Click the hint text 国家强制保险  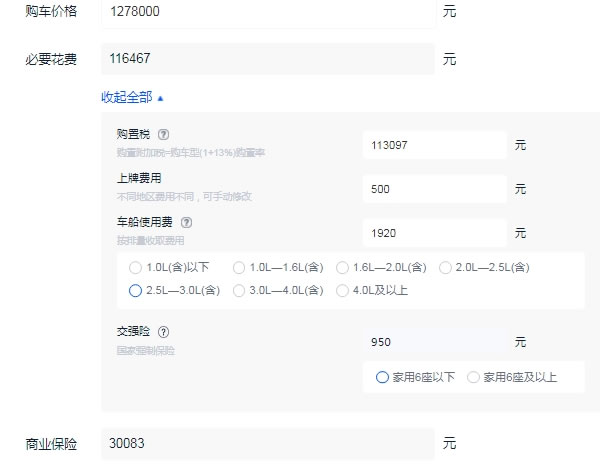pyautogui.click(x=146, y=351)
